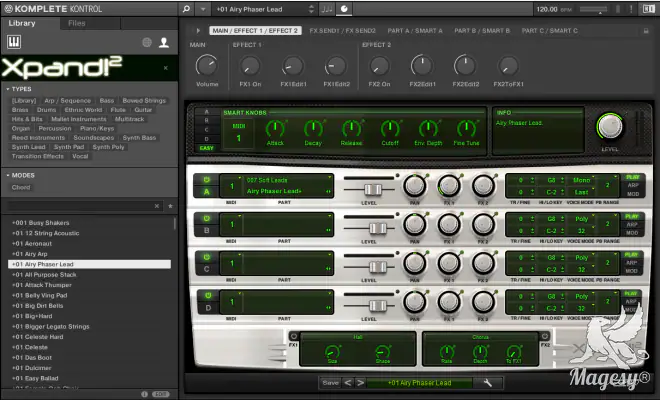Click the master LEVEL knob
This screenshot has width=660, height=400.
(610, 127)
